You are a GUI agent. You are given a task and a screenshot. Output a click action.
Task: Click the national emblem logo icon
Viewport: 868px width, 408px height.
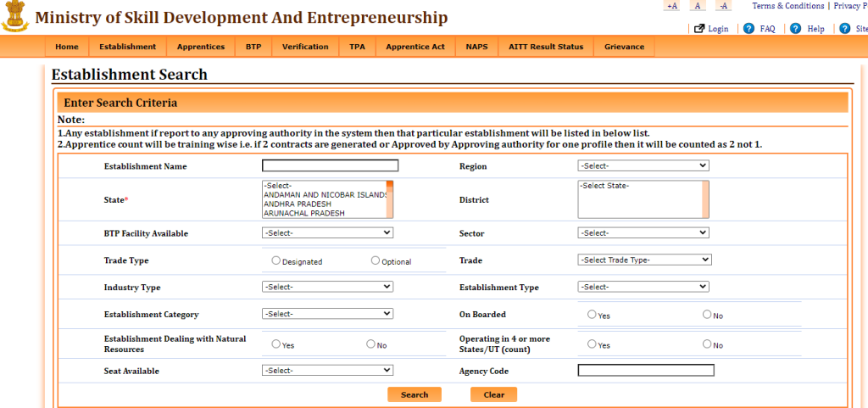(14, 16)
